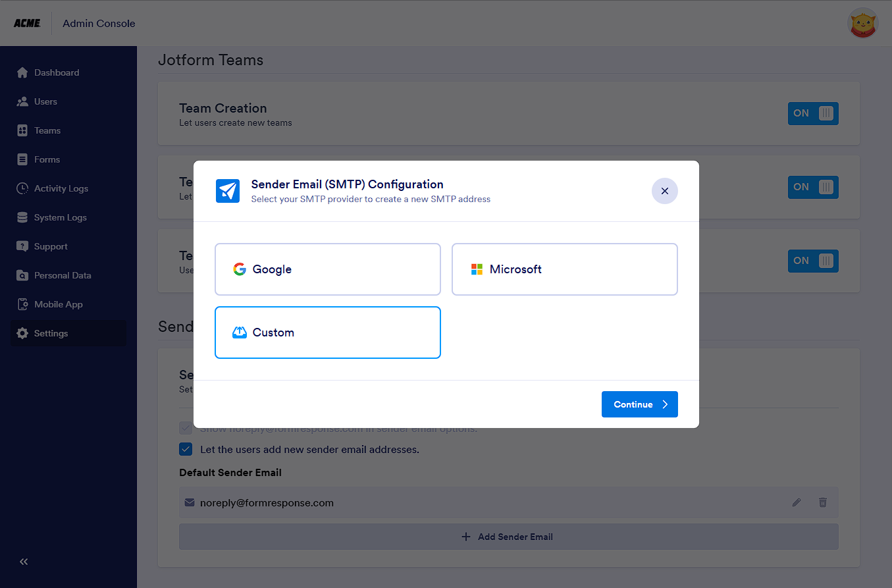
Task: Click the Activity Logs clock icon
Action: click(22, 188)
